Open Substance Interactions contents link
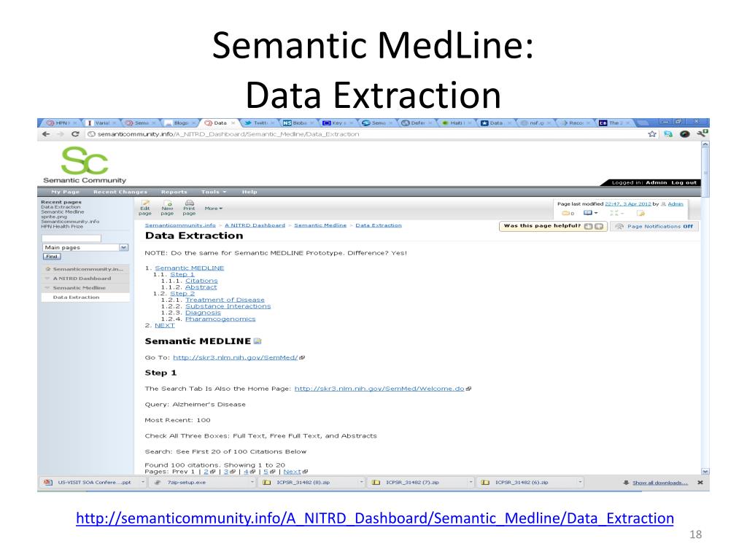Image resolution: width=747 pixels, height=560 pixels. [228, 306]
